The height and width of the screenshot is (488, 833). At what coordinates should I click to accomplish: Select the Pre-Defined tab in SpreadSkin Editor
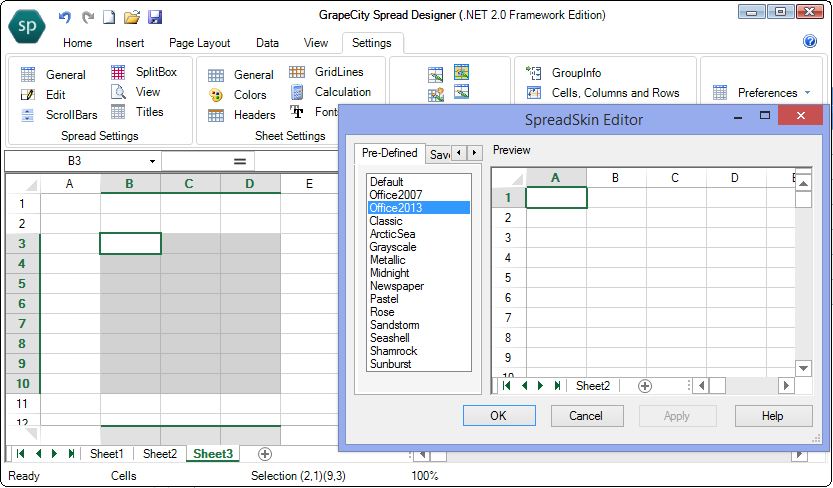[x=389, y=153]
